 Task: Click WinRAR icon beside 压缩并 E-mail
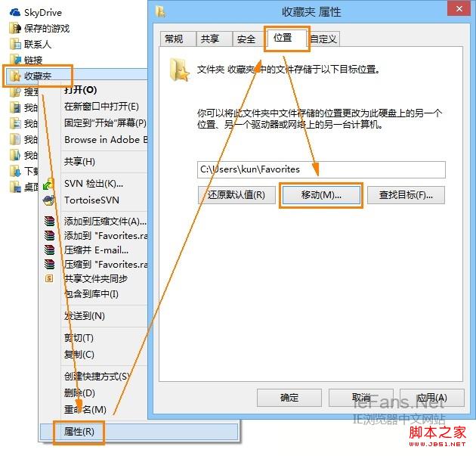49,250
